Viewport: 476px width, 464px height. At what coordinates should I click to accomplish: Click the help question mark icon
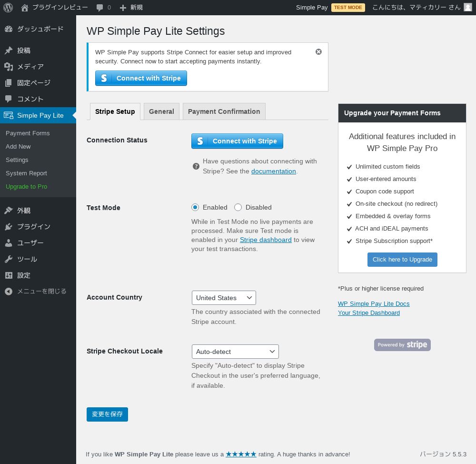196,166
